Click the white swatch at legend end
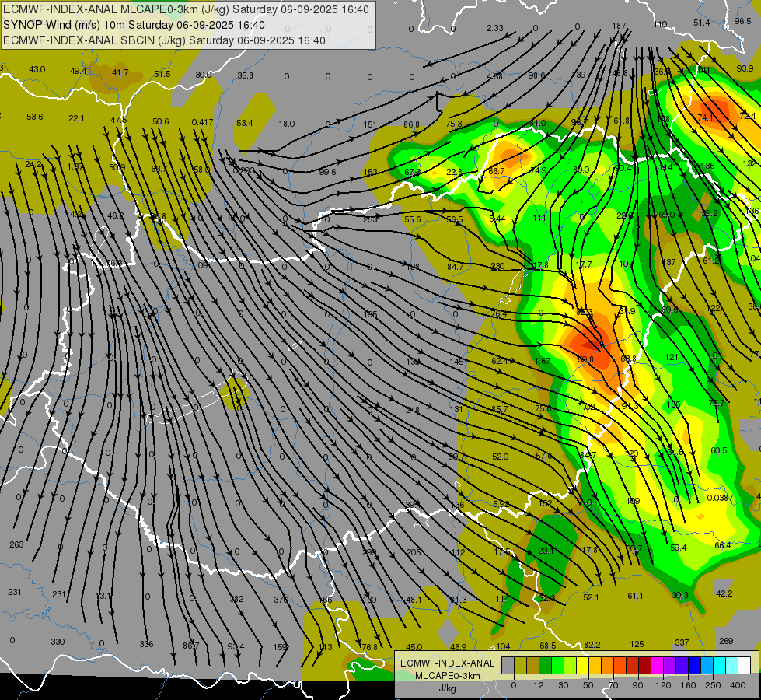This screenshot has height=700, width=761. coord(745,666)
